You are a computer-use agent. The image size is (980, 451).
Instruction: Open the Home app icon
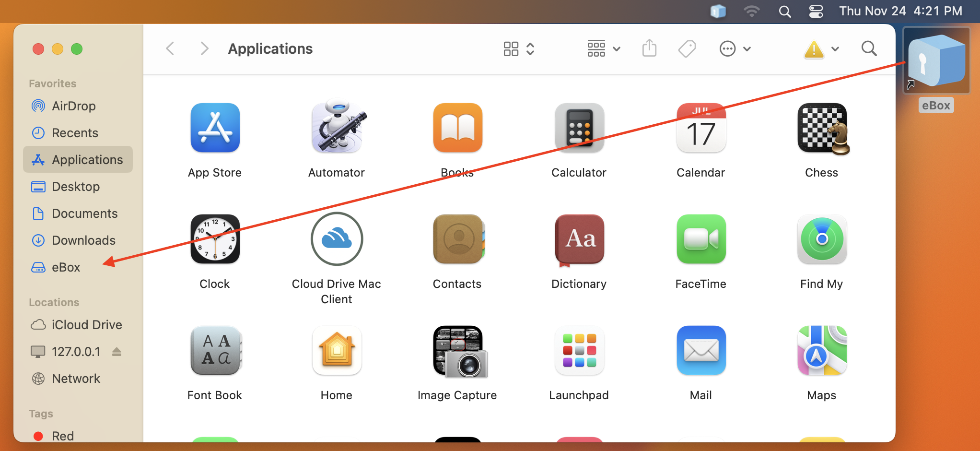(x=337, y=350)
